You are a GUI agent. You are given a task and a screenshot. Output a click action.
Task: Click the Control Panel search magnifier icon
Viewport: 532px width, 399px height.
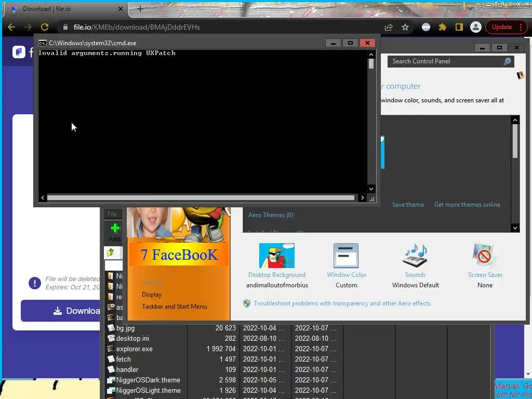[x=507, y=61]
